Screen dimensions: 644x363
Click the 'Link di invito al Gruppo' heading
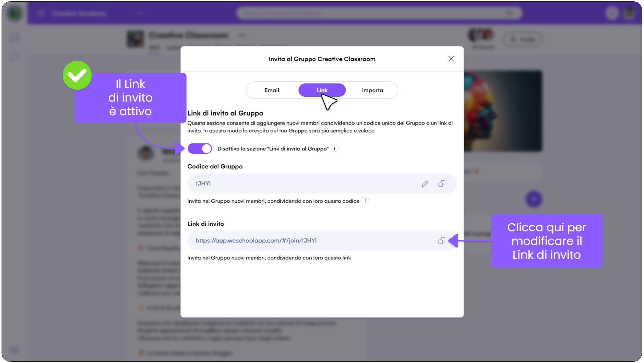pos(225,113)
